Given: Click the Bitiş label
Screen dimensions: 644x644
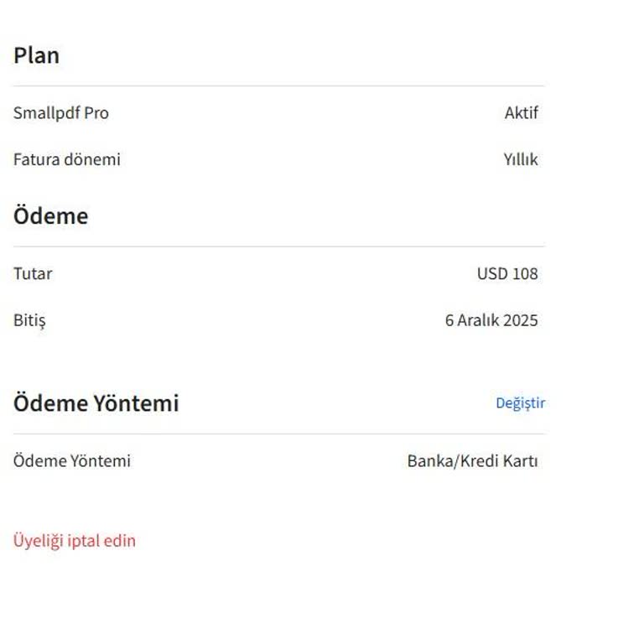Looking at the screenshot, I should point(29,320).
